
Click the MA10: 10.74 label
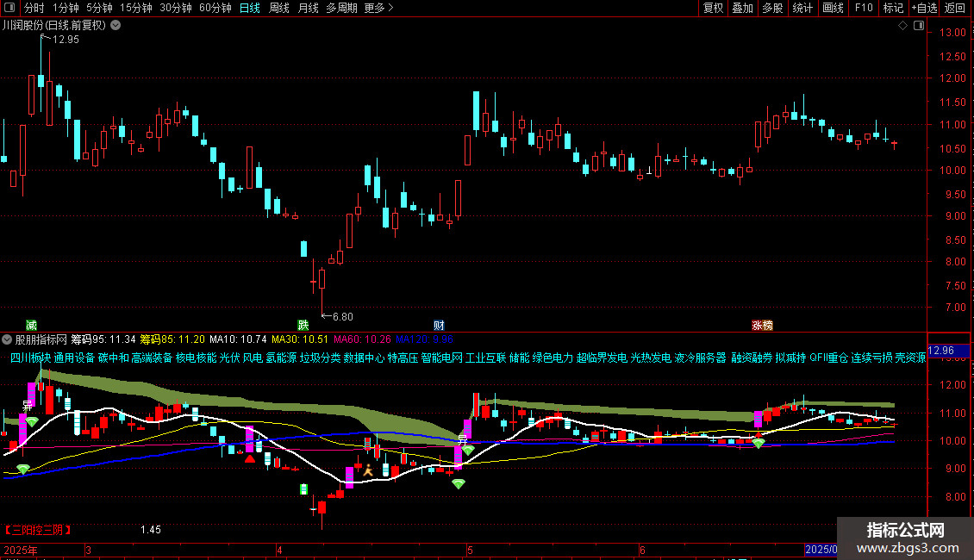[238, 339]
